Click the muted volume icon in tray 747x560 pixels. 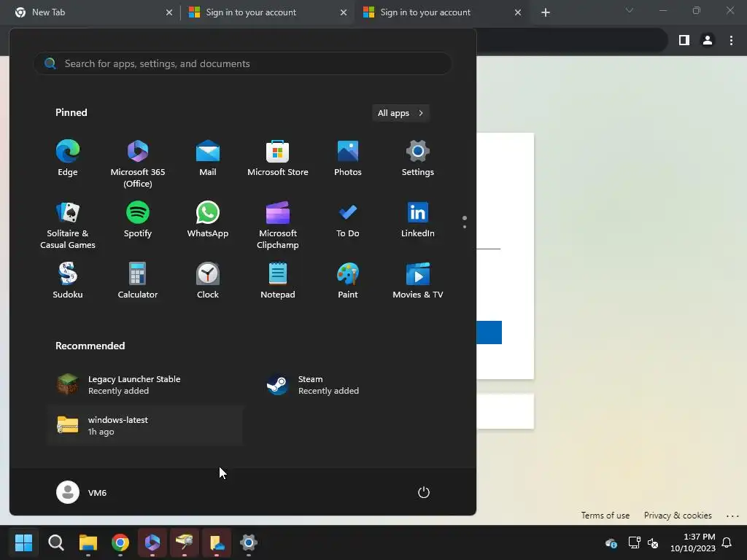[x=653, y=542]
